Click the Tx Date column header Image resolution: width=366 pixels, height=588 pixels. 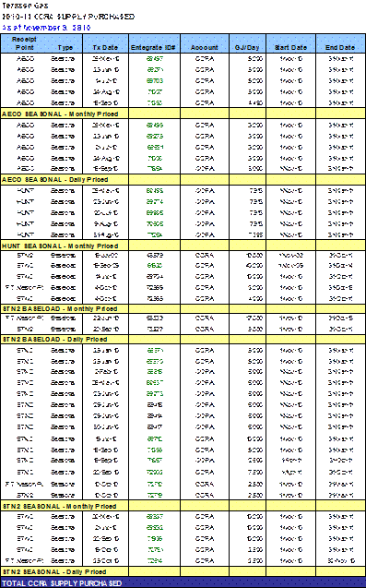(105, 48)
